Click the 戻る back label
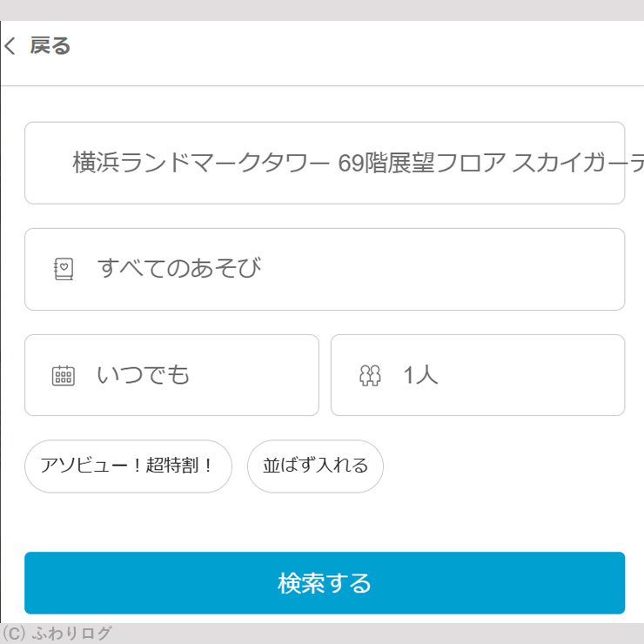The image size is (644, 644). (50, 46)
